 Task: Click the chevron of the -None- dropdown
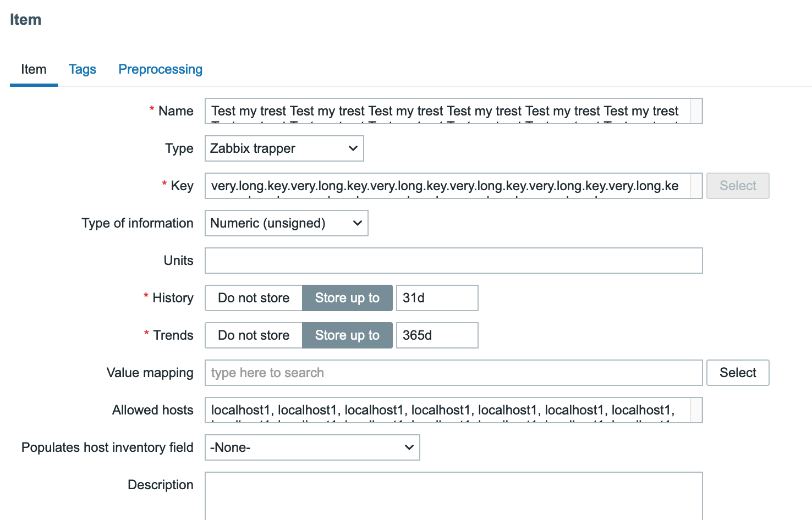tap(409, 447)
